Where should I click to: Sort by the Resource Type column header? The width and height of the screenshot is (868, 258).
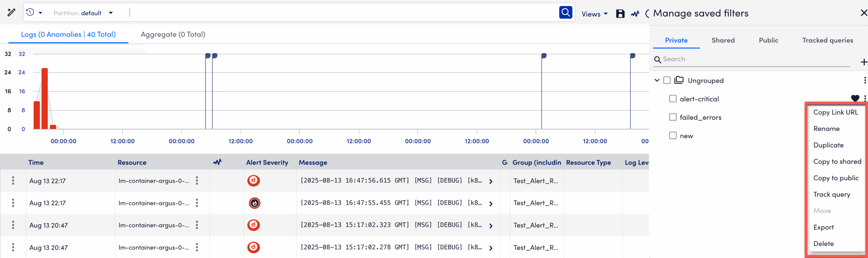tap(588, 162)
